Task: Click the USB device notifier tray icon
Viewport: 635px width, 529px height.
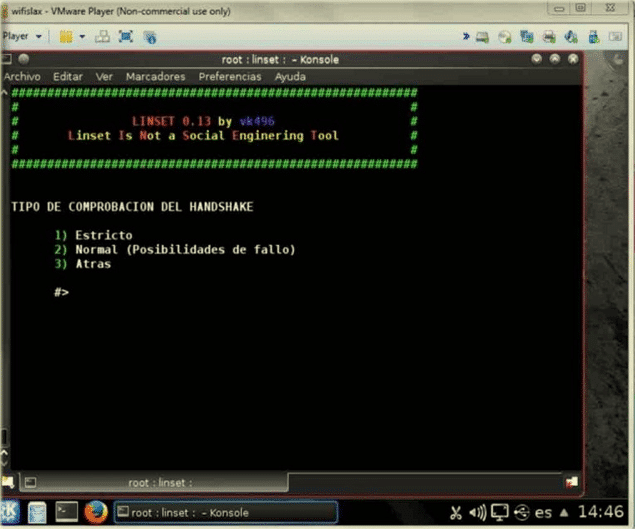Action: pos(522,513)
